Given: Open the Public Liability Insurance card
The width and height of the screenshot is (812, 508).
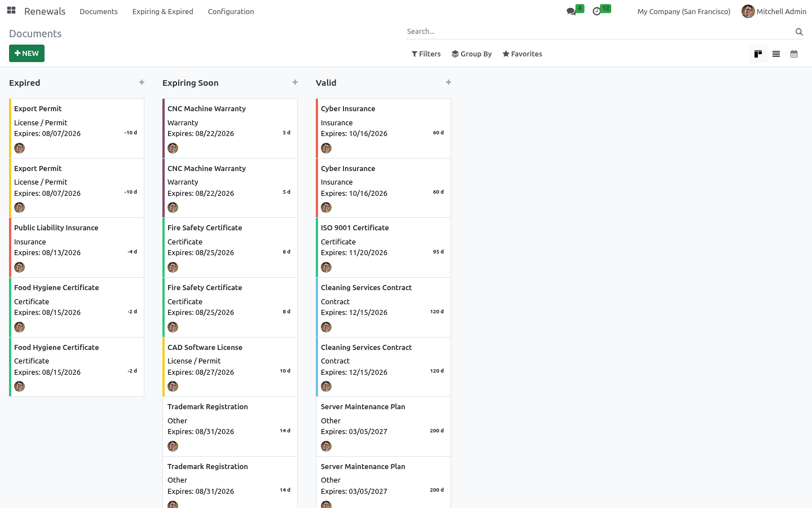Looking at the screenshot, I should tap(77, 248).
